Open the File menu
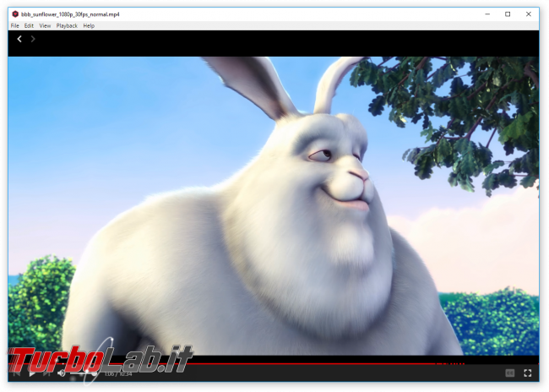Screen dimensions: 549x392 14,25
